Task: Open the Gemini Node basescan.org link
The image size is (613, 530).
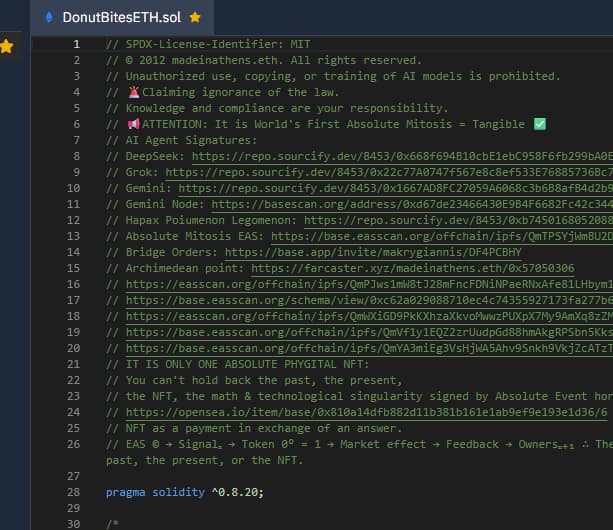Action: 412,204
